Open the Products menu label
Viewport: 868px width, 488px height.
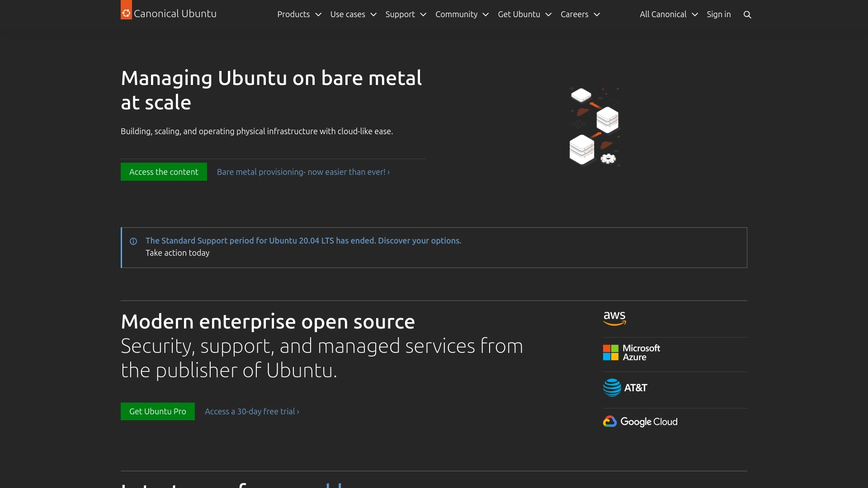(293, 14)
